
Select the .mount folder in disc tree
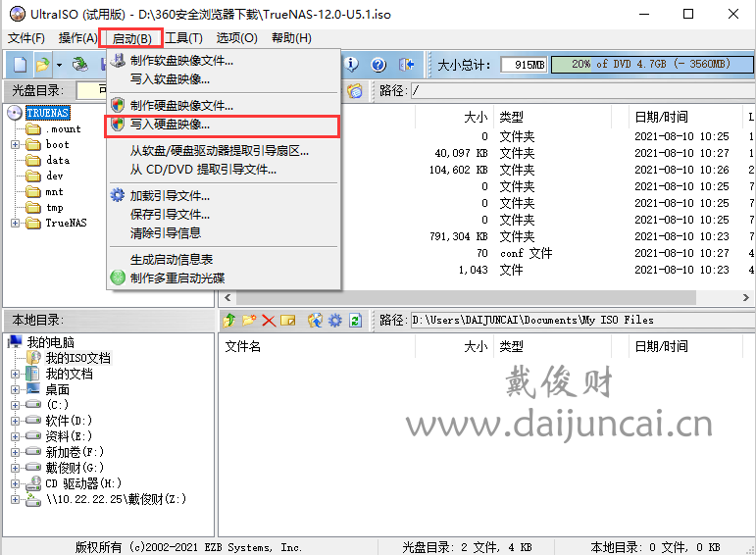click(63, 128)
